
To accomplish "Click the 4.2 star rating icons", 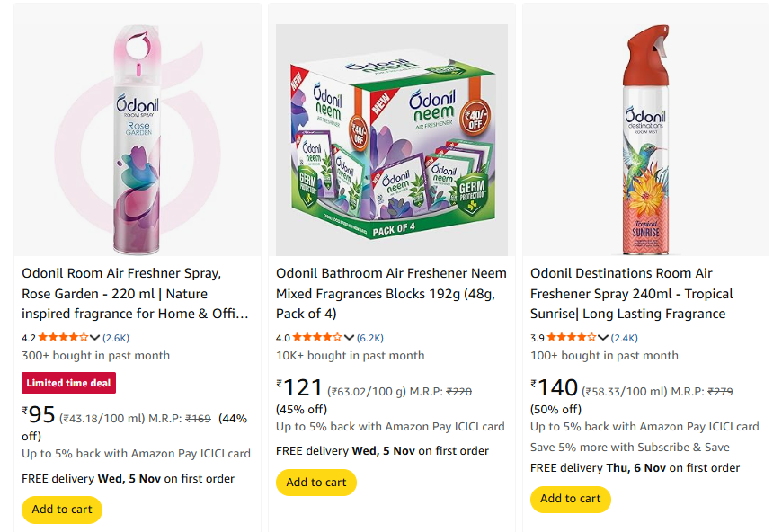I will click(x=63, y=338).
